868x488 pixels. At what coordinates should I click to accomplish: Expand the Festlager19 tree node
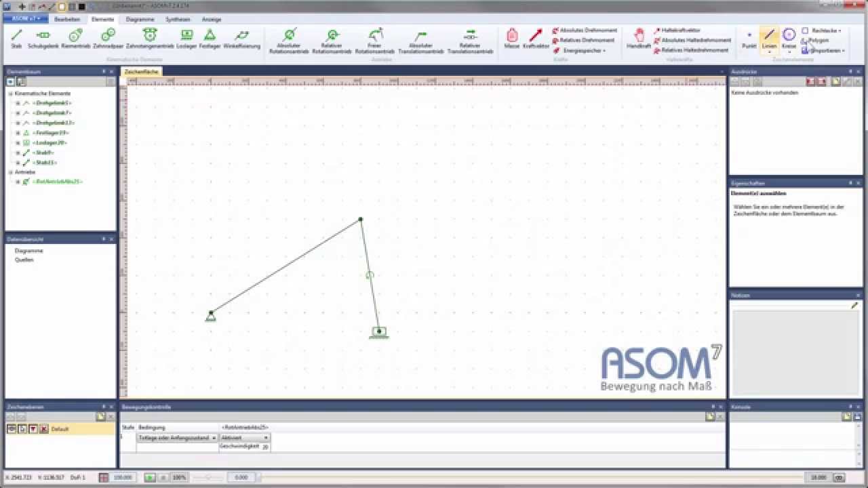[x=18, y=133]
